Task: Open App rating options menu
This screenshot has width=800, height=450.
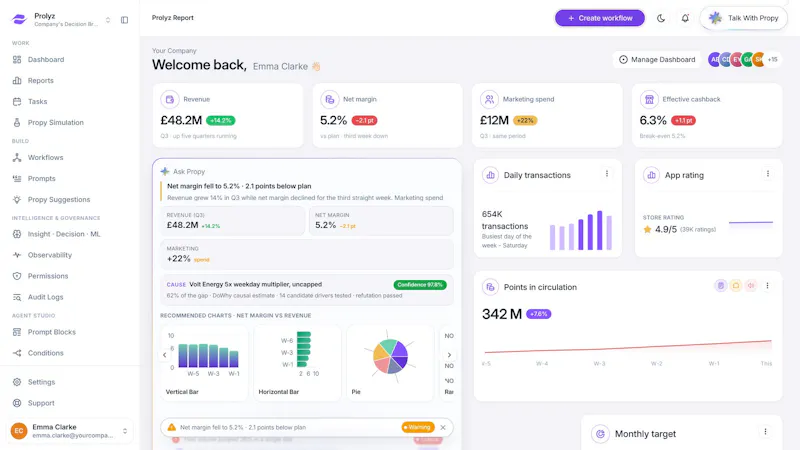Action: click(x=767, y=174)
